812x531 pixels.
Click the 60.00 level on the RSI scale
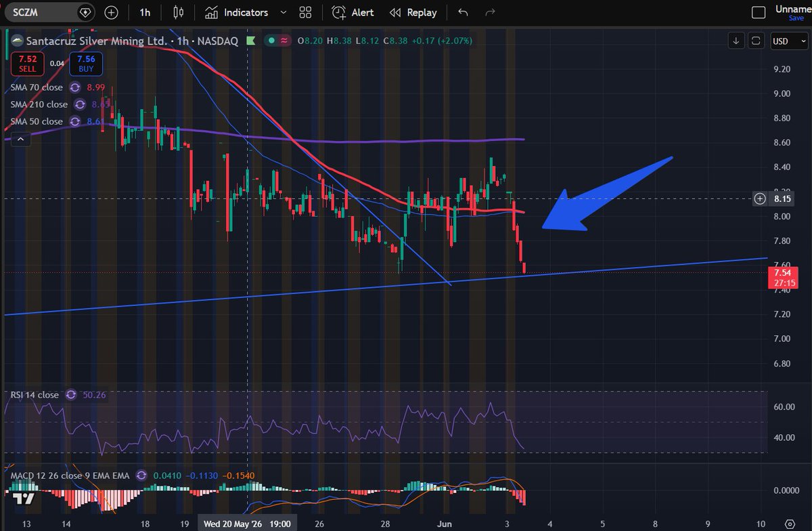click(783, 407)
